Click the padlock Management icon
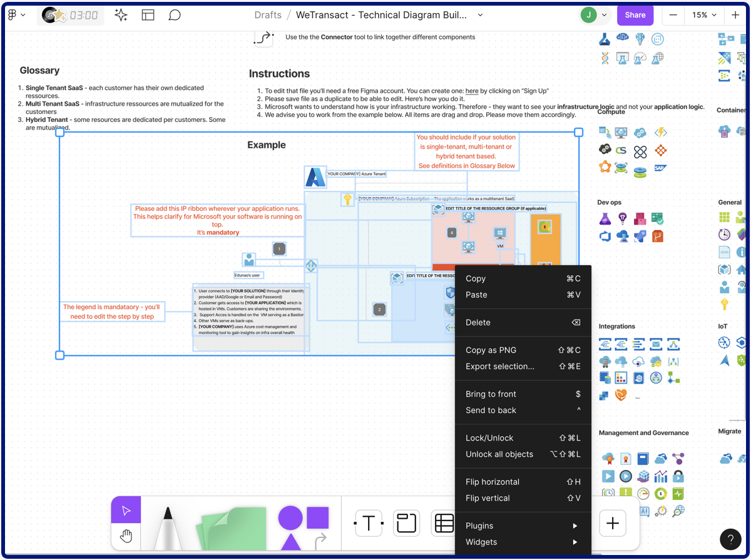This screenshot has width=751, height=560. tap(678, 476)
